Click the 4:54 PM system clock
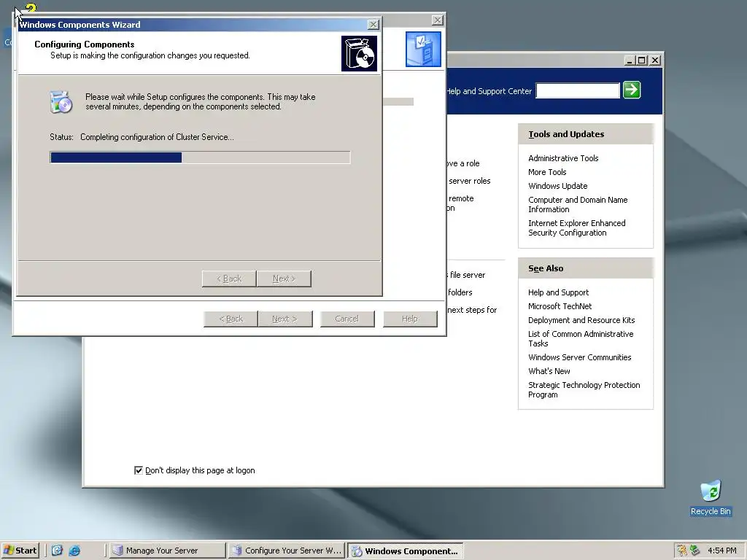The height and width of the screenshot is (560, 747). [x=721, y=551]
